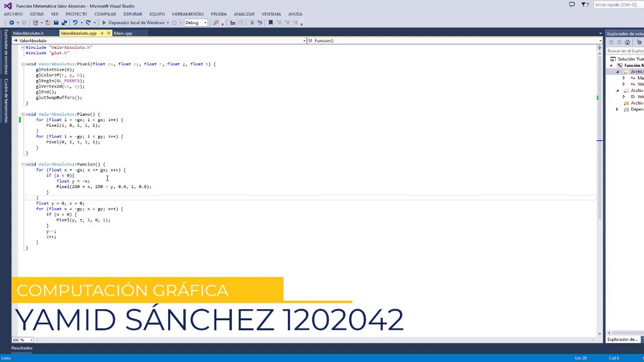Screen dimensions: 644x362
Task: Click the Find in Files toolbar icon
Action: [216, 23]
